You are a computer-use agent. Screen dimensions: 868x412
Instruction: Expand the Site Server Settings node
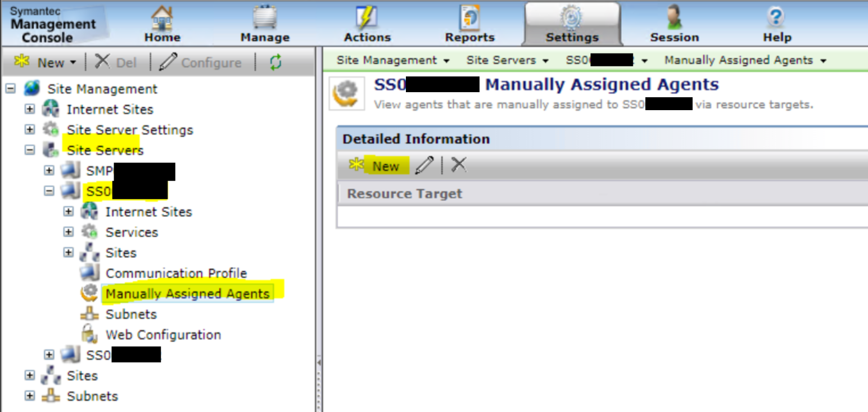(x=30, y=130)
